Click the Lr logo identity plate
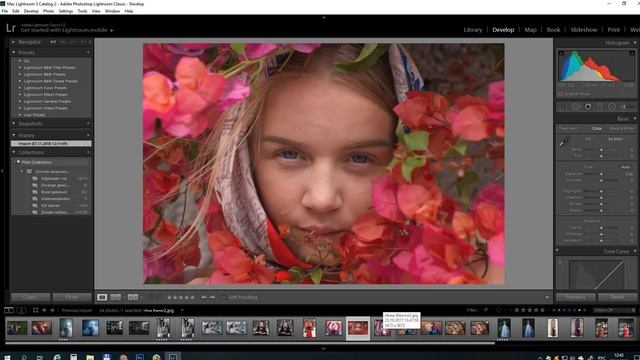Screen dimensions: 640x360 pos(11,28)
